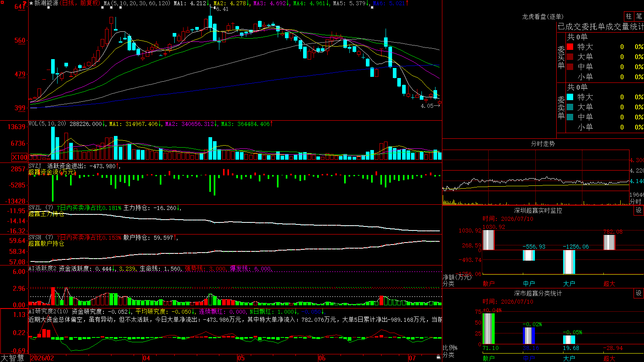
Task: Click the cyan 大户 bar labeled -0.05%
Action: (x=569, y=339)
